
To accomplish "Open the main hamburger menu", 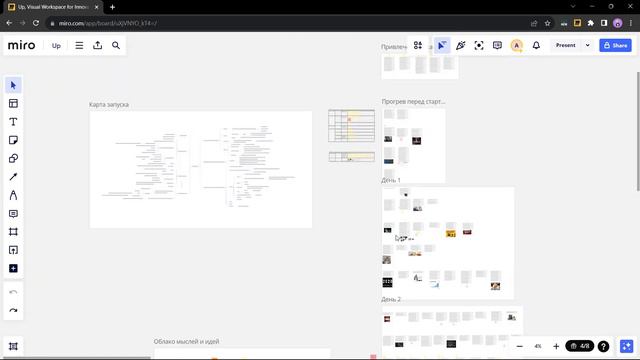I will click(79, 45).
